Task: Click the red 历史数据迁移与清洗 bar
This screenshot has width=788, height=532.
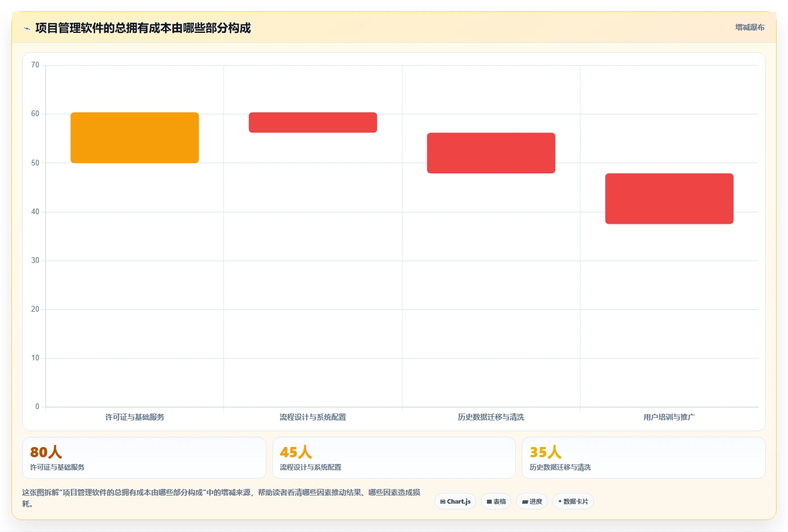Action: pos(491,153)
